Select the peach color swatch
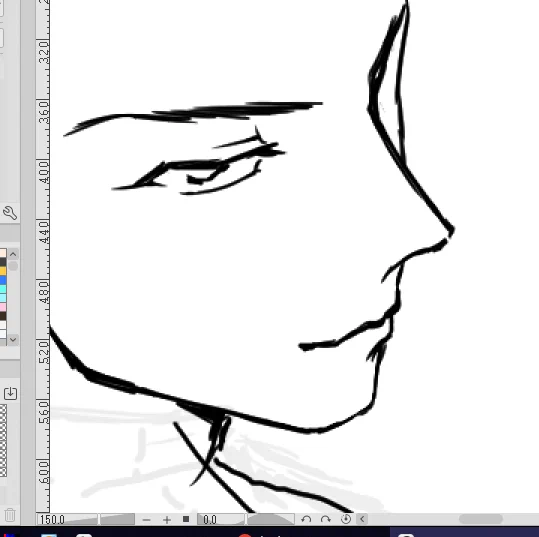 pyautogui.click(x=3, y=253)
